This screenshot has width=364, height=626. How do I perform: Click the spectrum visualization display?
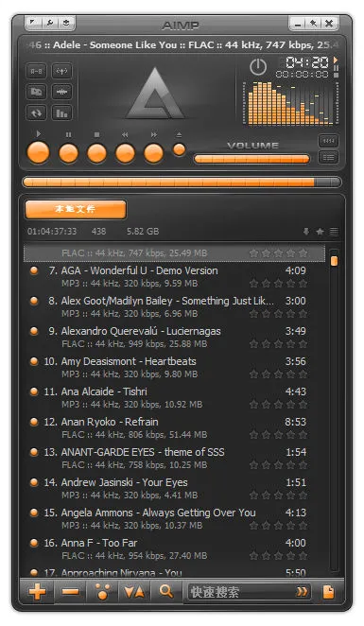tap(290, 104)
